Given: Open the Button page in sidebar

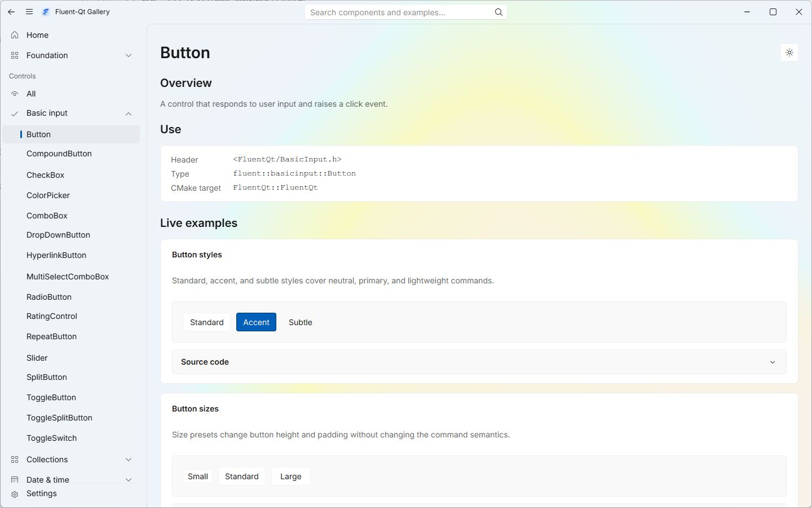Looking at the screenshot, I should click(x=71, y=134).
